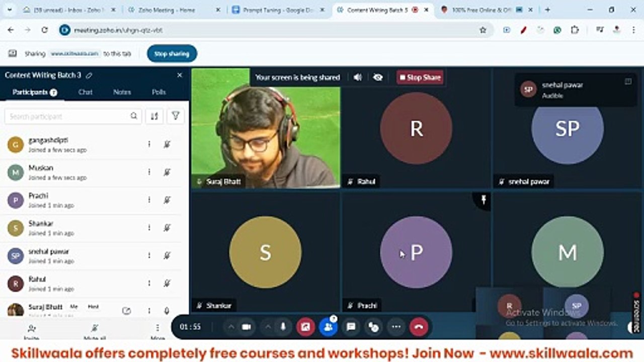Toggle shared screen audio speaker icon
Viewport: 644px width, 362px height.
point(358,77)
